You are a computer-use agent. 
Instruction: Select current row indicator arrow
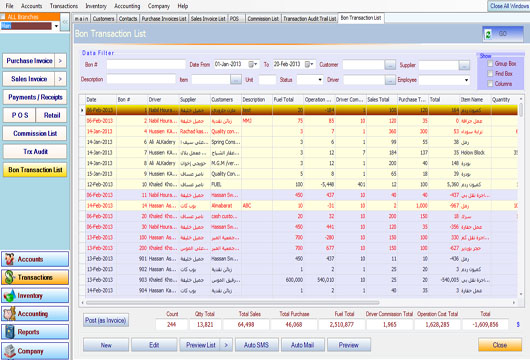click(x=82, y=110)
